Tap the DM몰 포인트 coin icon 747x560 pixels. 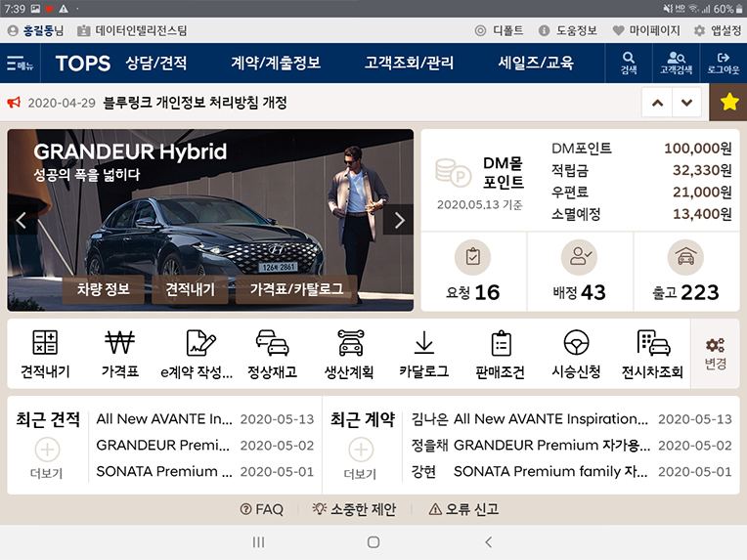(452, 172)
